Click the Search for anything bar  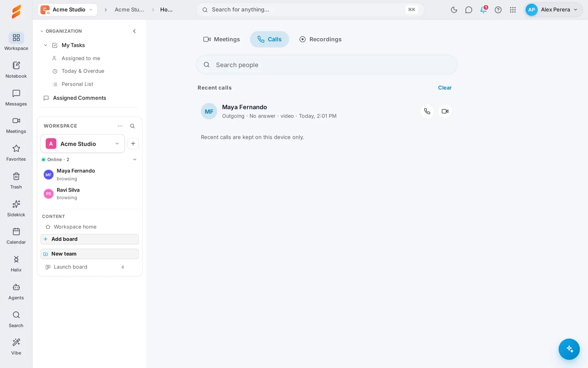tap(310, 10)
